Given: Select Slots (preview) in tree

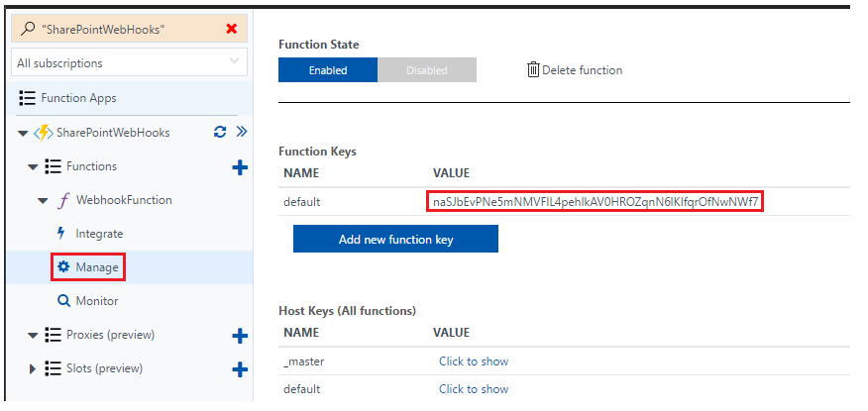Looking at the screenshot, I should tap(105, 368).
